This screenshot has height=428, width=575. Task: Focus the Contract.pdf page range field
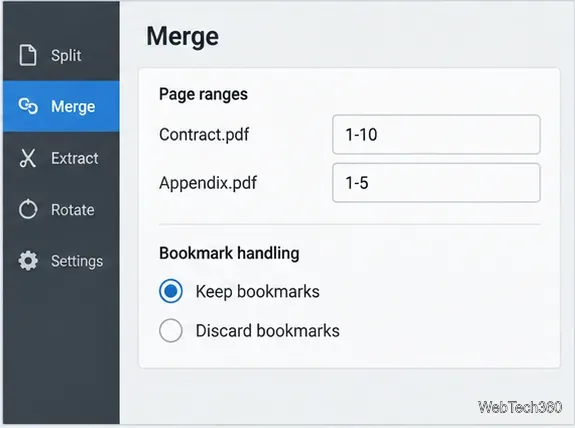click(x=436, y=134)
